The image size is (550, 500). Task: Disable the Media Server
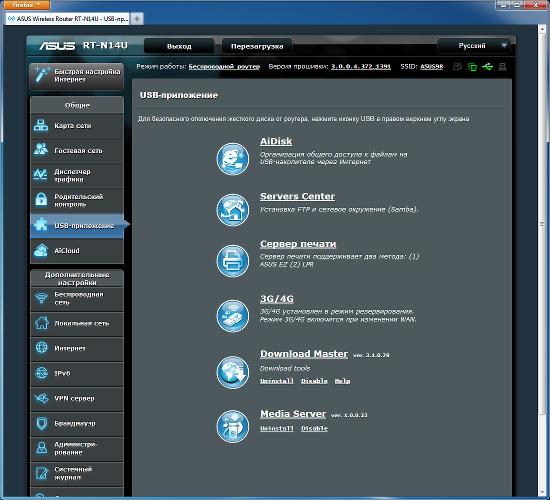tap(314, 428)
